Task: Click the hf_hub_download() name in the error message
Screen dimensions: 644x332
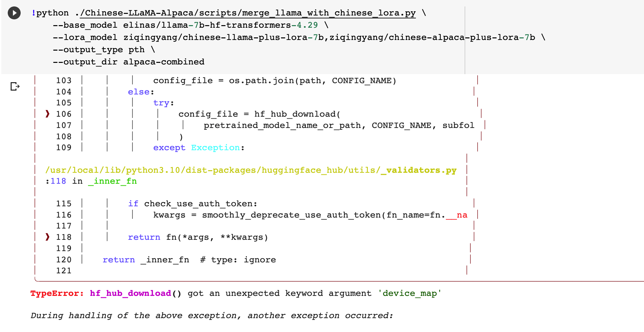Action: 136,293
